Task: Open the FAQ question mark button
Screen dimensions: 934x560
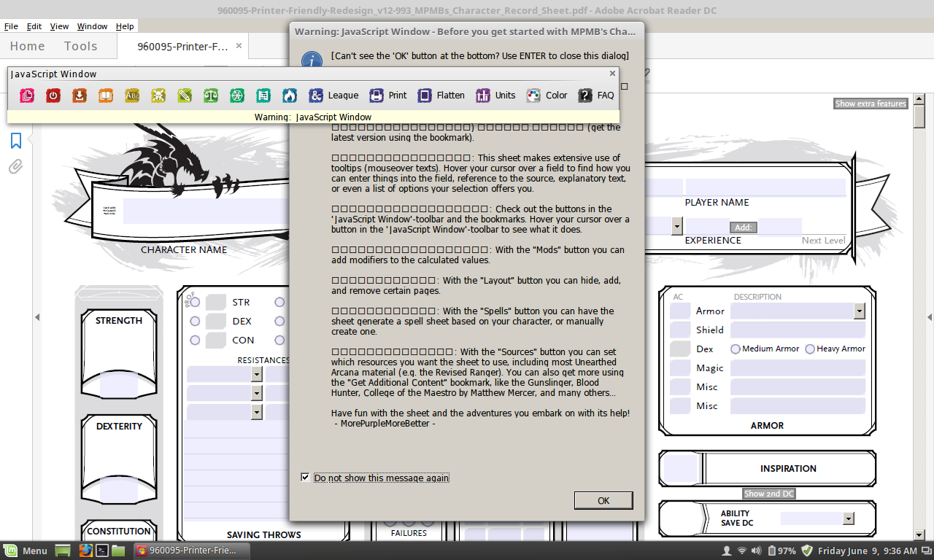Action: pos(596,96)
